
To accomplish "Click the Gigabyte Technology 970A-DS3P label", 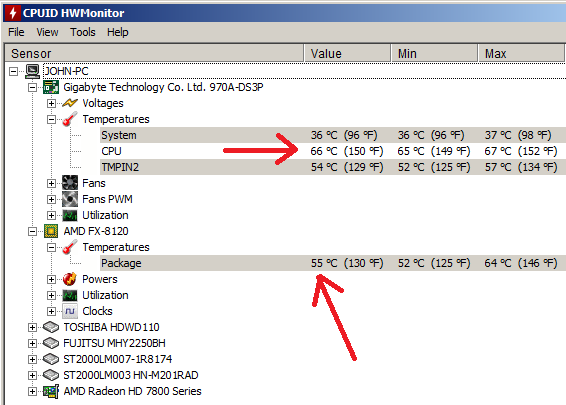I will point(164,87).
